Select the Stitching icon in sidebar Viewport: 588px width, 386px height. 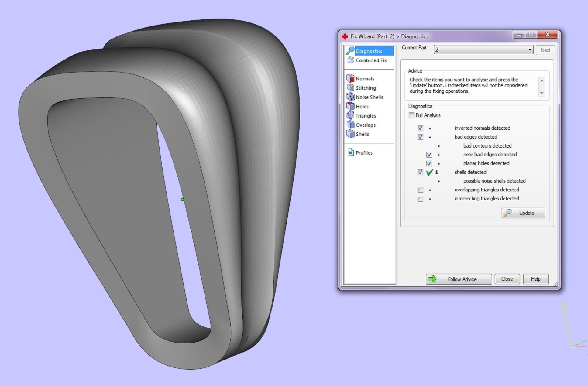(350, 88)
